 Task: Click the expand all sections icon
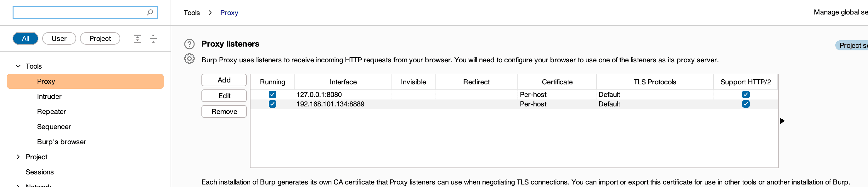tap(138, 38)
